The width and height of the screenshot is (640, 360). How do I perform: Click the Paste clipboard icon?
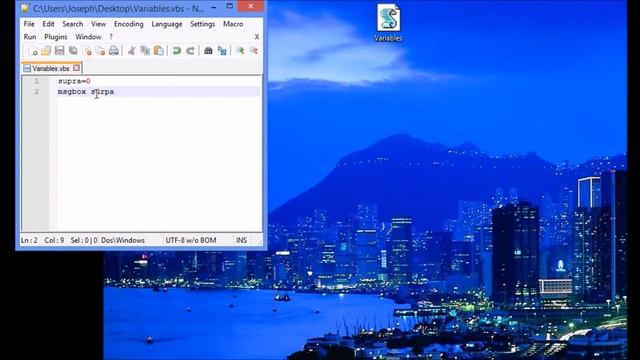click(x=159, y=51)
